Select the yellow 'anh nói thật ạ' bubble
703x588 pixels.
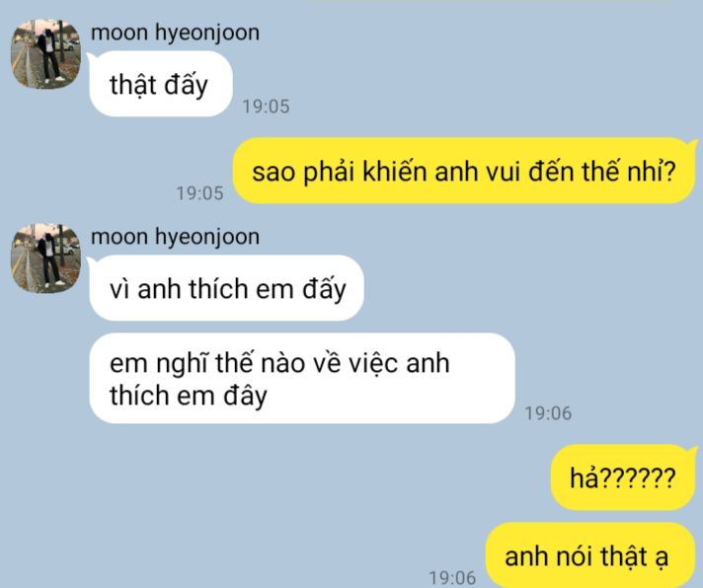pyautogui.click(x=590, y=555)
